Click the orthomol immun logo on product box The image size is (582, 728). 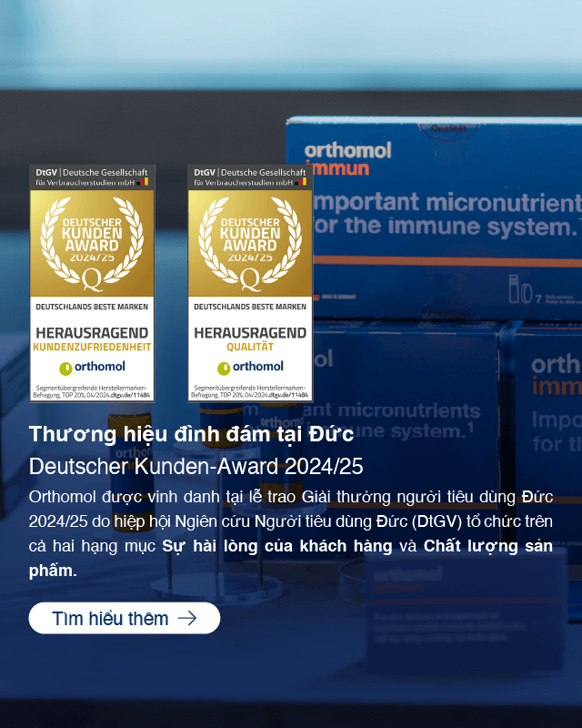(348, 159)
